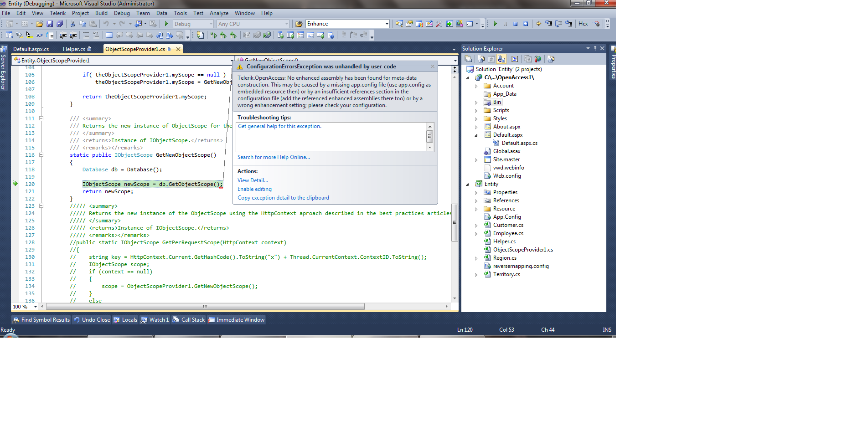868x421 pixels.
Task: Click the Step Out icon
Action: click(569, 24)
